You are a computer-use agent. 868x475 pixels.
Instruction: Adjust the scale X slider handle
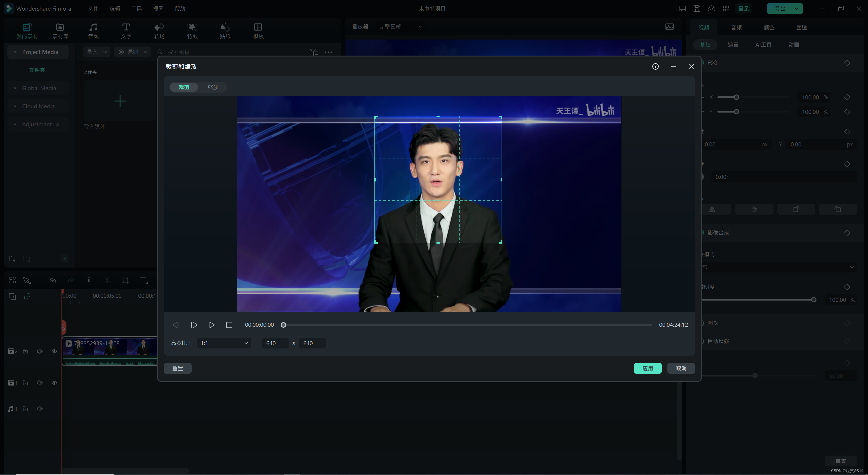pos(737,97)
